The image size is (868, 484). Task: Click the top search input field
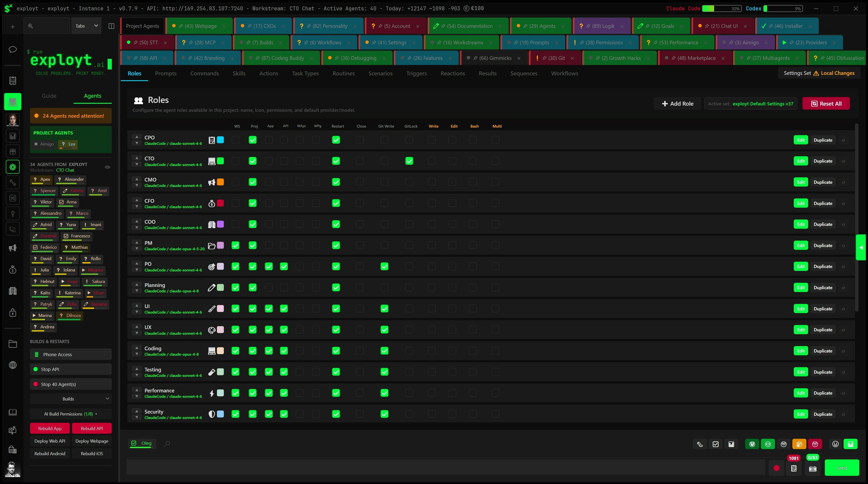47,26
